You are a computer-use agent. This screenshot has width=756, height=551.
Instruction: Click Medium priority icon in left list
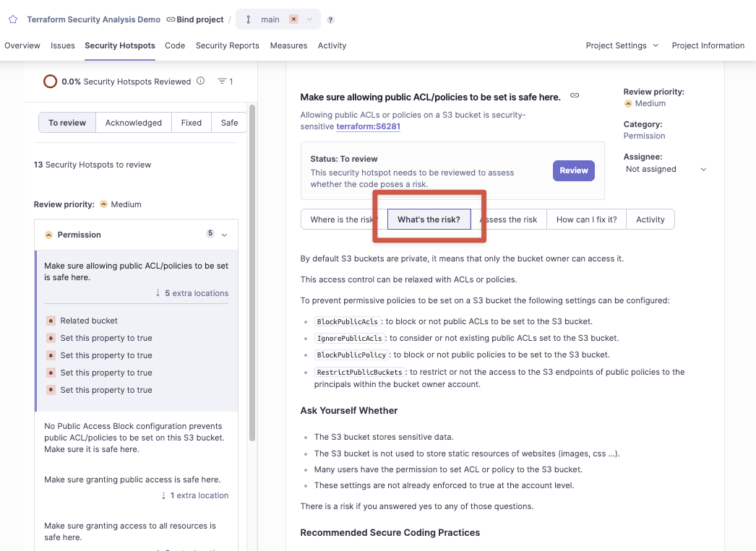pyautogui.click(x=103, y=204)
